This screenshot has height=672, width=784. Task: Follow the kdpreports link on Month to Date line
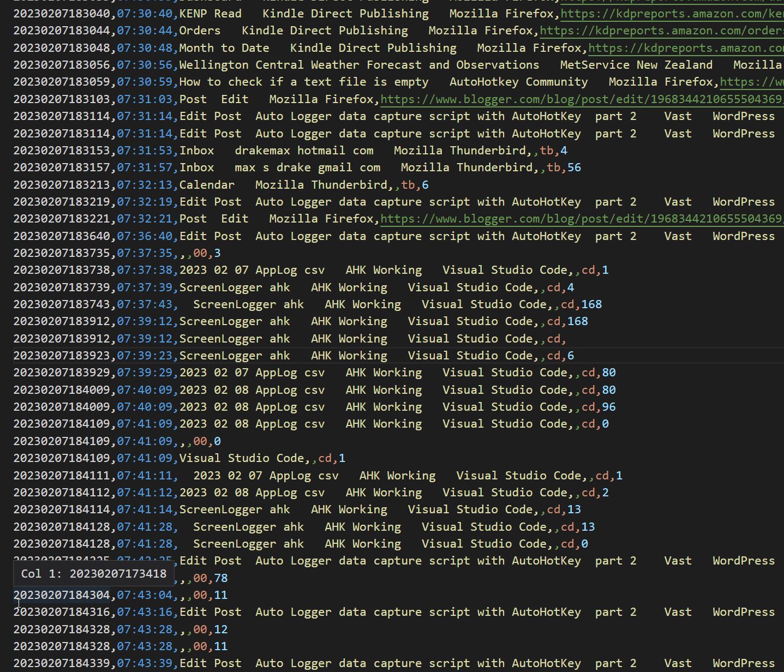pos(685,48)
